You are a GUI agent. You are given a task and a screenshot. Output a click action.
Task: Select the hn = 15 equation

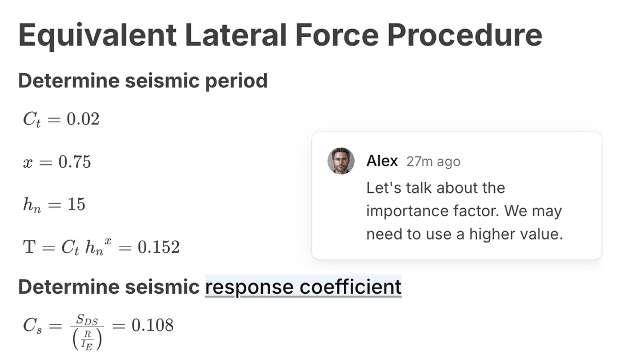click(54, 204)
